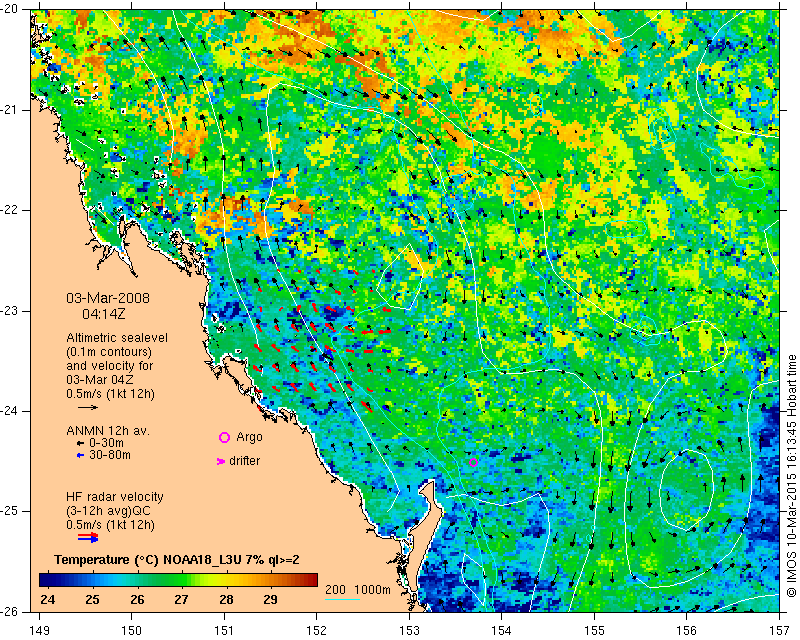The image size is (800, 640).
Task: Click longitude axis label 153
Action: 409,631
